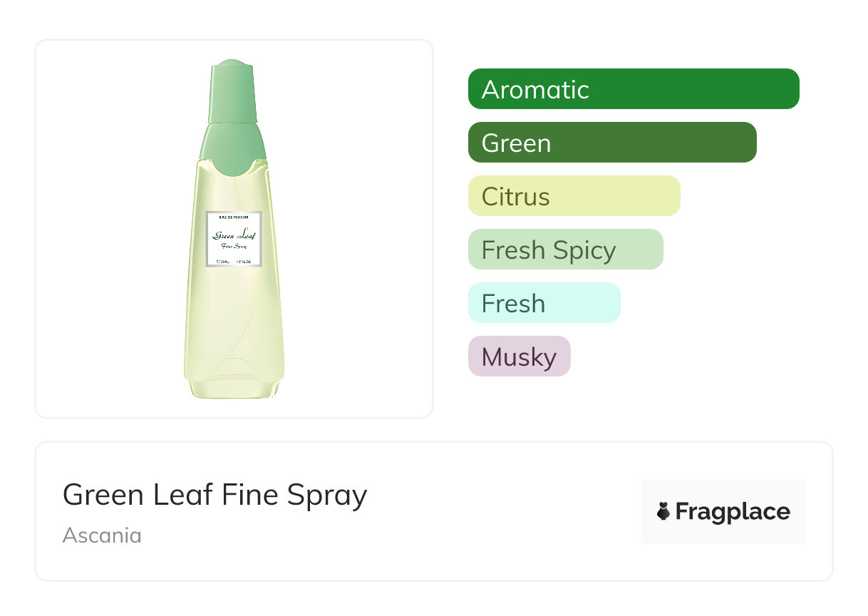868x616 pixels.
Task: Click the green cap of the bottle
Action: coord(232,93)
